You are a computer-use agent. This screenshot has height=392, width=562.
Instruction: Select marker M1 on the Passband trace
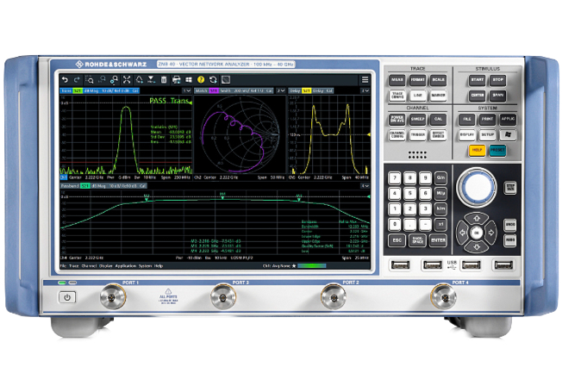(x=222, y=196)
